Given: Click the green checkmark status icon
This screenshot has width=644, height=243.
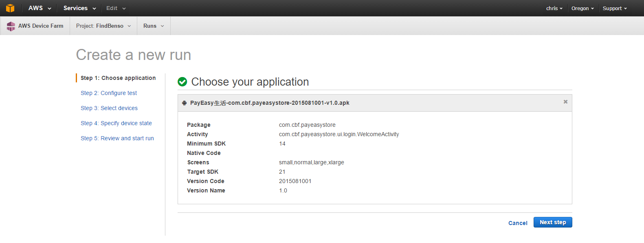Looking at the screenshot, I should tap(182, 82).
